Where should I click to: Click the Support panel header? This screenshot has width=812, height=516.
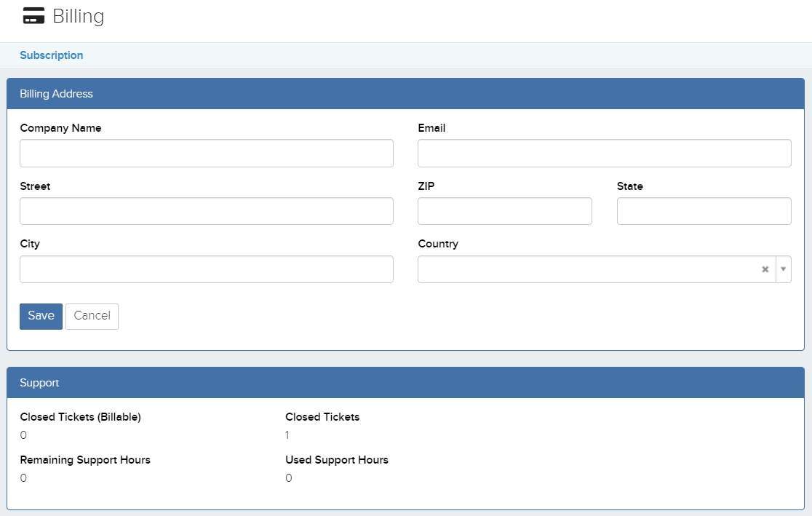pyautogui.click(x=405, y=383)
